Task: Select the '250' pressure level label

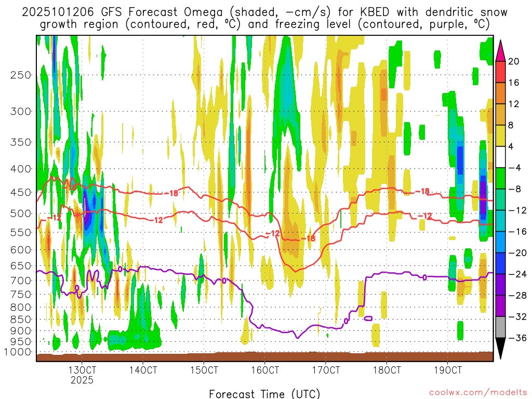Action: coord(21,75)
